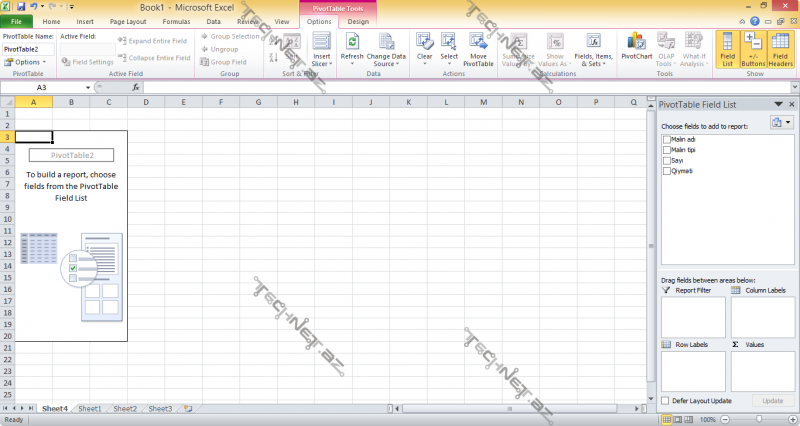Viewport: 800px width, 426px height.
Task: Click the Insert Slicer icon
Action: pos(321,42)
